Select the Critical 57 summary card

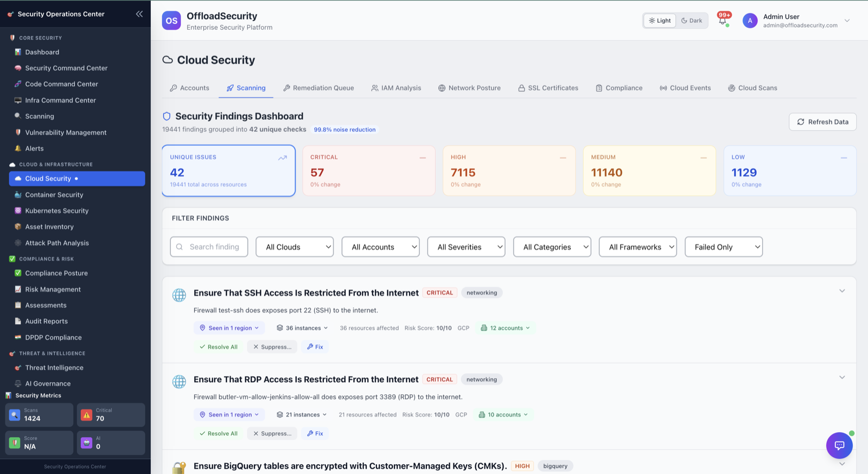point(369,170)
